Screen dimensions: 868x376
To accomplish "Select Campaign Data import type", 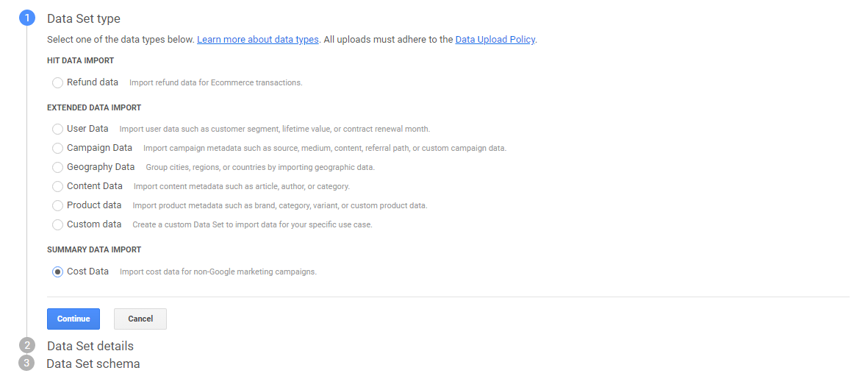I will [x=57, y=149].
